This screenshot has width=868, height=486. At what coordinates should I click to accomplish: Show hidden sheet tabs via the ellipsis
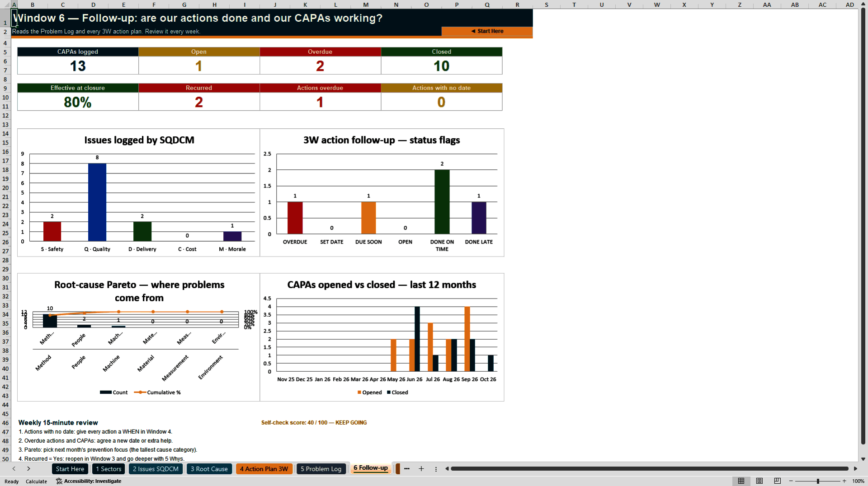point(407,469)
